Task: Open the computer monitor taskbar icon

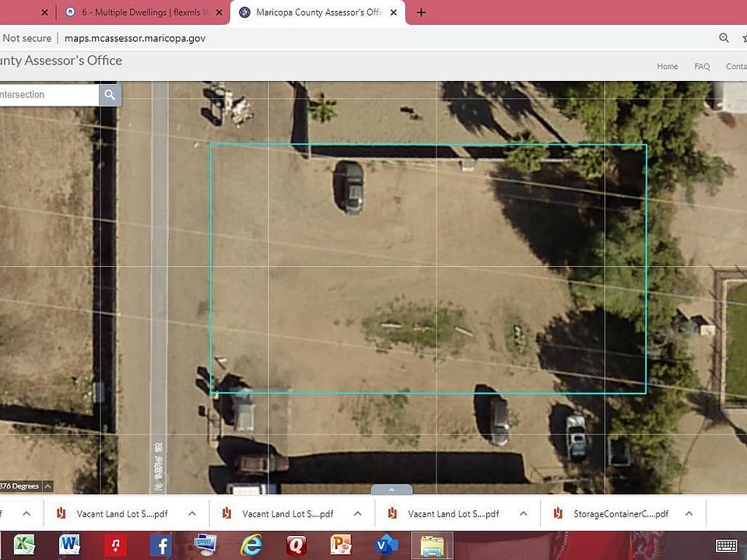Action: click(205, 544)
